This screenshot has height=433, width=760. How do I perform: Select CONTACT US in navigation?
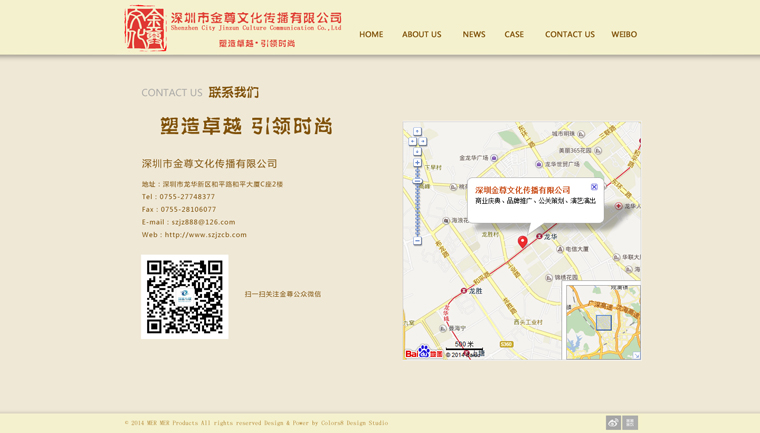coord(570,34)
